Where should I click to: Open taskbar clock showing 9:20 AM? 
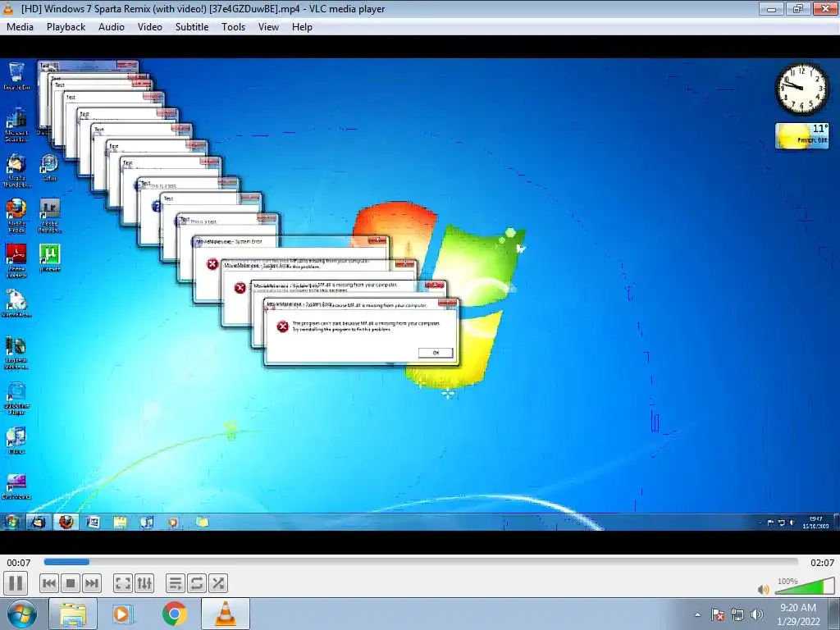(x=798, y=614)
